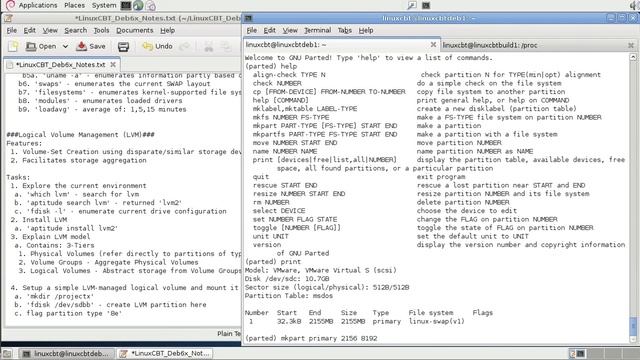Click the gedit window menu icon in title bar
Viewport: 640px width, 360px height.
pyautogui.click(x=8, y=18)
